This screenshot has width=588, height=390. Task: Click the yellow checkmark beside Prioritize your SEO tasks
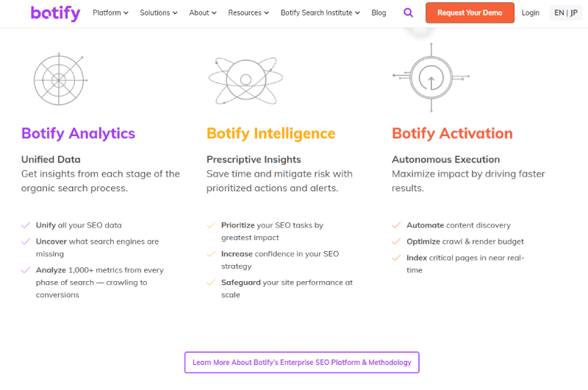click(x=211, y=225)
